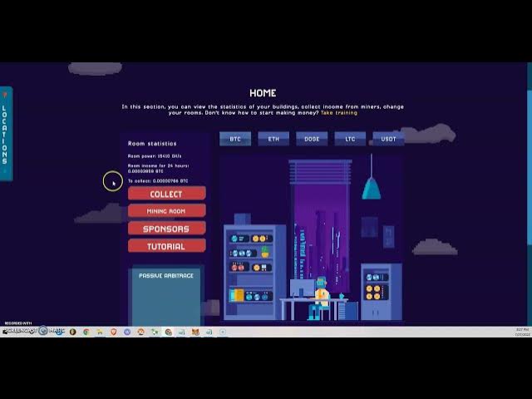
Task: Click the Google Chrome taskbar icon
Action: click(86, 332)
